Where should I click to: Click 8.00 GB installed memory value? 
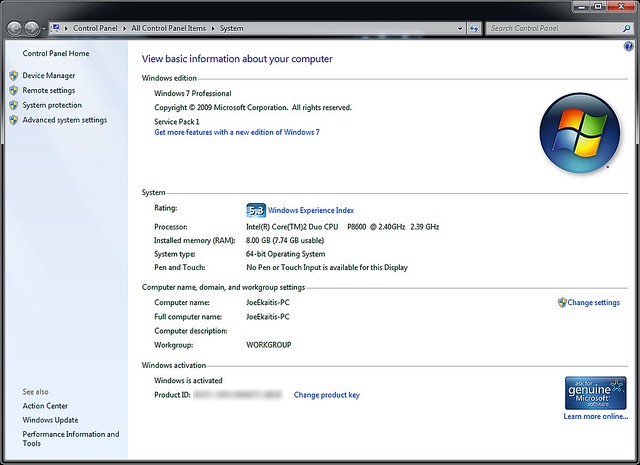(285, 240)
